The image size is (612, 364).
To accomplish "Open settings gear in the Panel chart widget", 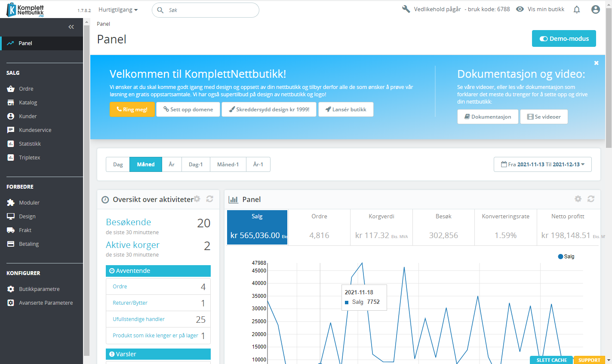I will coord(578,199).
